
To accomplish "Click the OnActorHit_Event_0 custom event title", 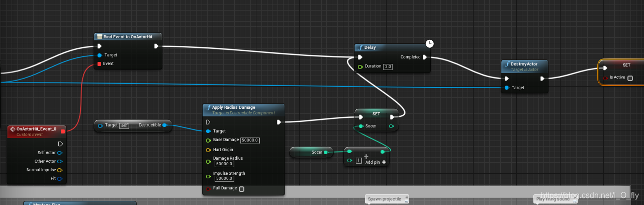I will 37,129.
